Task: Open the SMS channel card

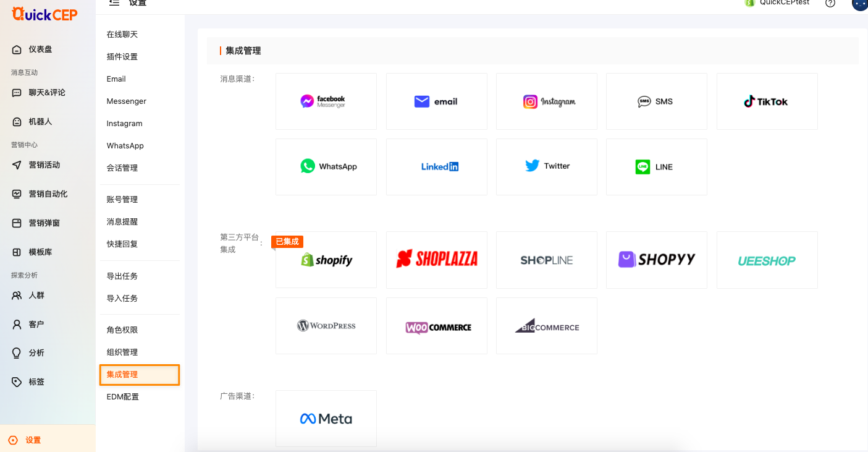Action: click(x=657, y=101)
